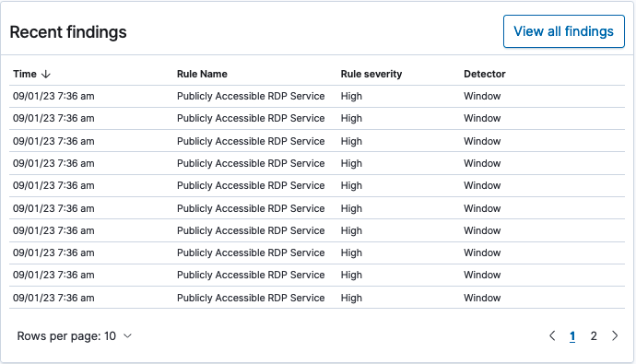Toggle the Time sort arrow icon
The width and height of the screenshot is (636, 364).
[x=46, y=74]
